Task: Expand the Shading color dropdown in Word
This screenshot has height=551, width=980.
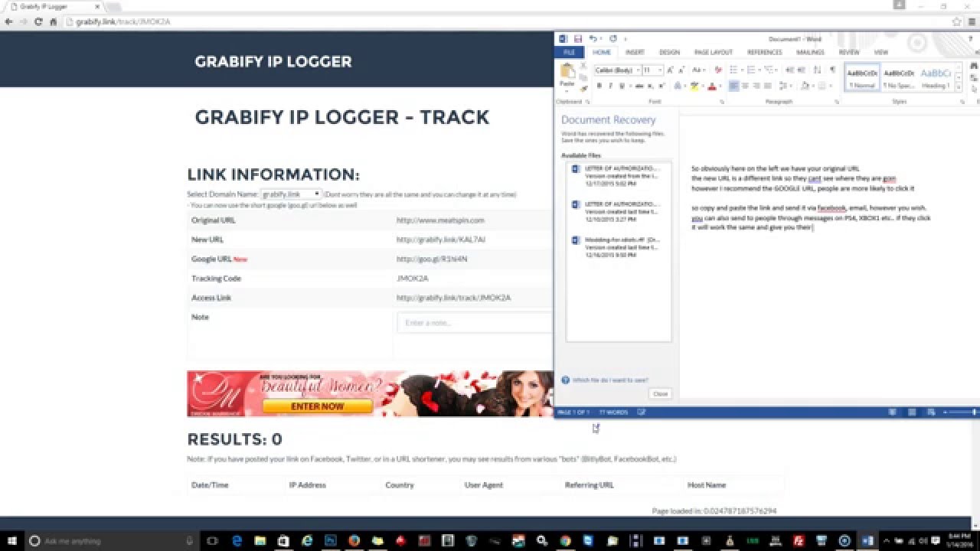Action: 813,86
